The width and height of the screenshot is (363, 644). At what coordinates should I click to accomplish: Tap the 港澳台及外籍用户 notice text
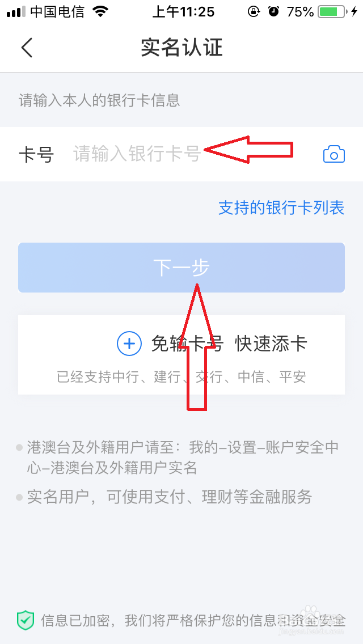183,457
